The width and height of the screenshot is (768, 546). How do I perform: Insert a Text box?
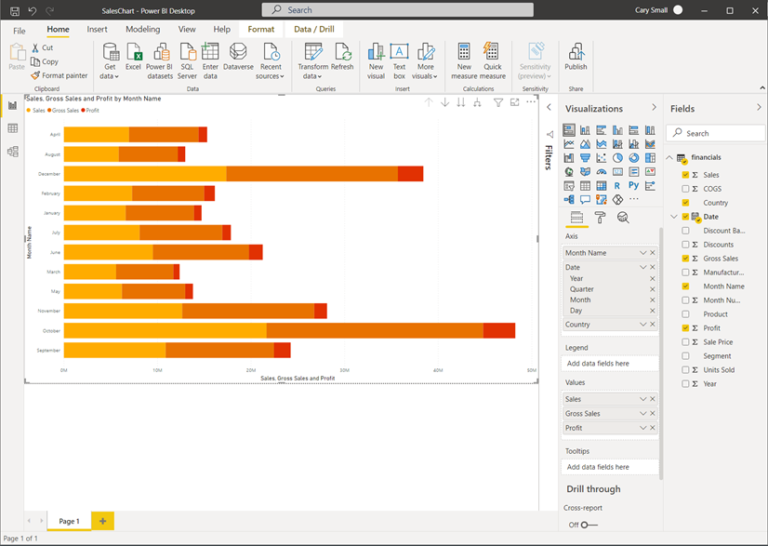pyautogui.click(x=399, y=61)
